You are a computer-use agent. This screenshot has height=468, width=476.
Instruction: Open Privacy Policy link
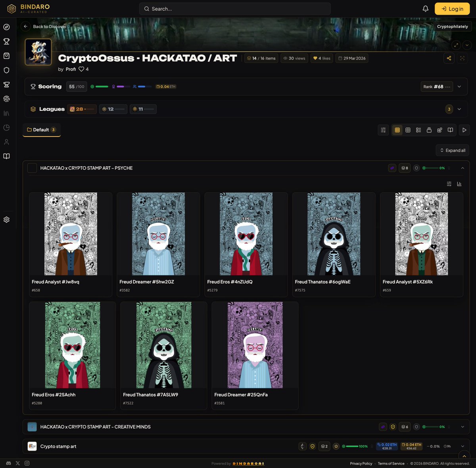pyautogui.click(x=361, y=464)
